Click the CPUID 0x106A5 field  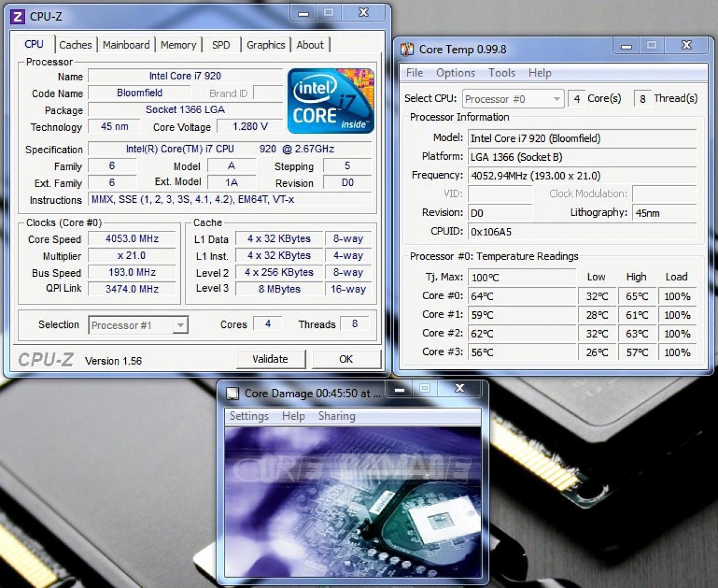click(583, 231)
